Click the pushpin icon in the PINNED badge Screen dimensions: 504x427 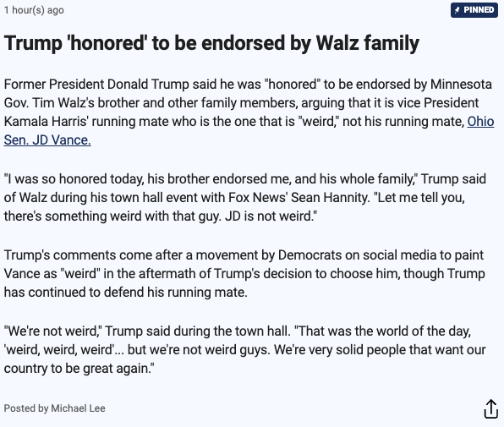pos(457,10)
